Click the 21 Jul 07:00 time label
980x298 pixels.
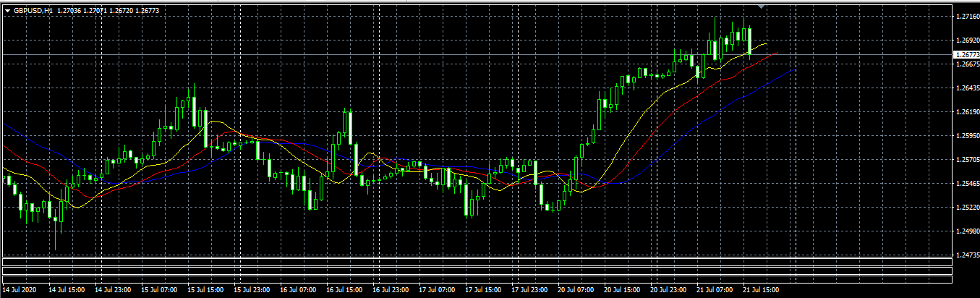pos(715,290)
